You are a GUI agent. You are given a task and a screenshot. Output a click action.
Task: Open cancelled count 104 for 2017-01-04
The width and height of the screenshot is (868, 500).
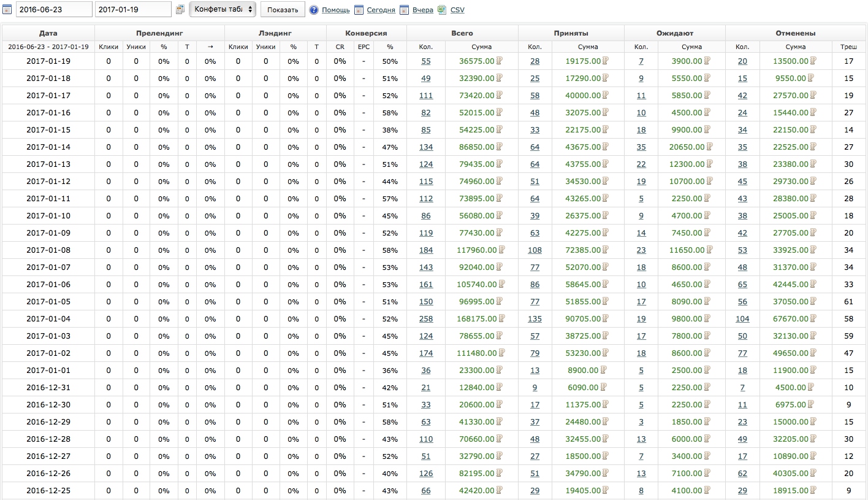(742, 319)
